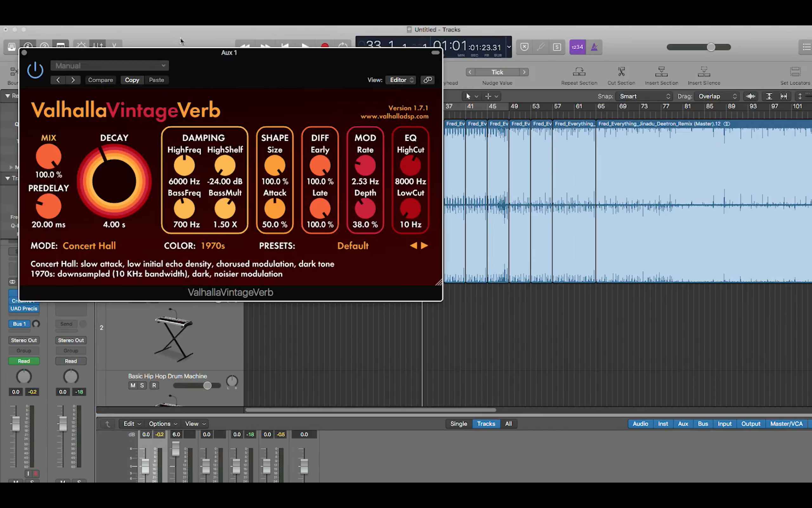This screenshot has height=508, width=812.
Task: Click the Paste button in plugin header
Action: 156,80
